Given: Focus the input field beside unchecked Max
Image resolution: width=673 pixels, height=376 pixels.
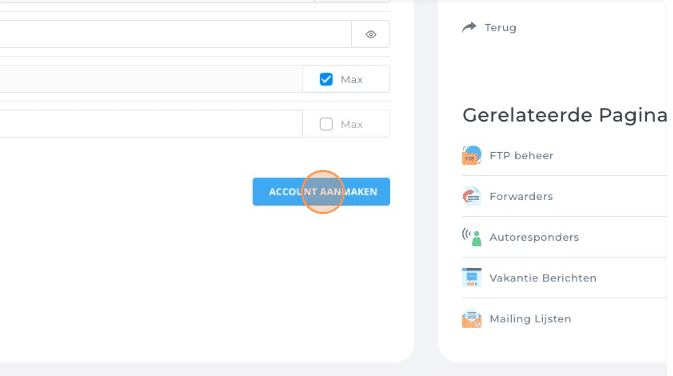Looking at the screenshot, I should pyautogui.click(x=151, y=124).
